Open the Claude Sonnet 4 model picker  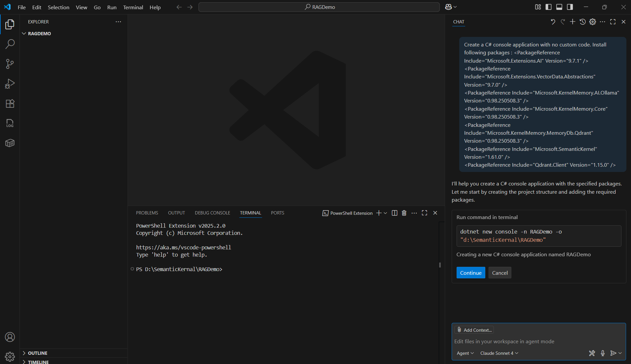pos(499,353)
